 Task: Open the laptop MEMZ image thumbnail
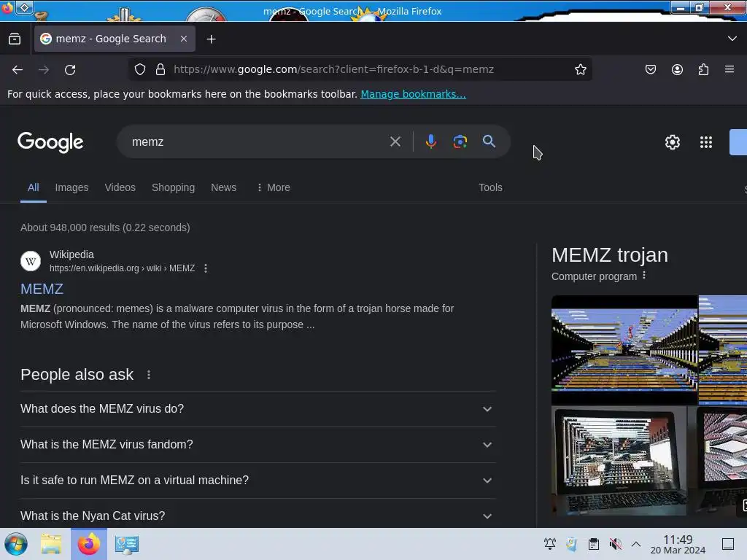point(619,461)
